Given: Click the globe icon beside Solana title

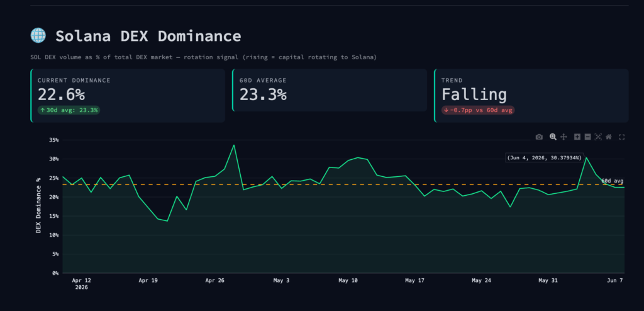Looking at the screenshot, I should (x=38, y=36).
